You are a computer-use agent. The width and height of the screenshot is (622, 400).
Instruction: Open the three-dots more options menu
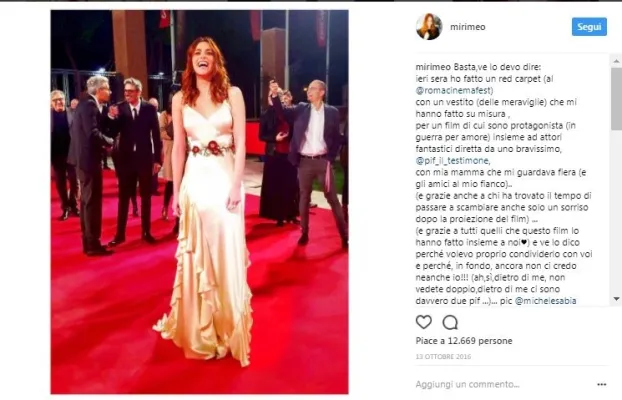point(601,384)
